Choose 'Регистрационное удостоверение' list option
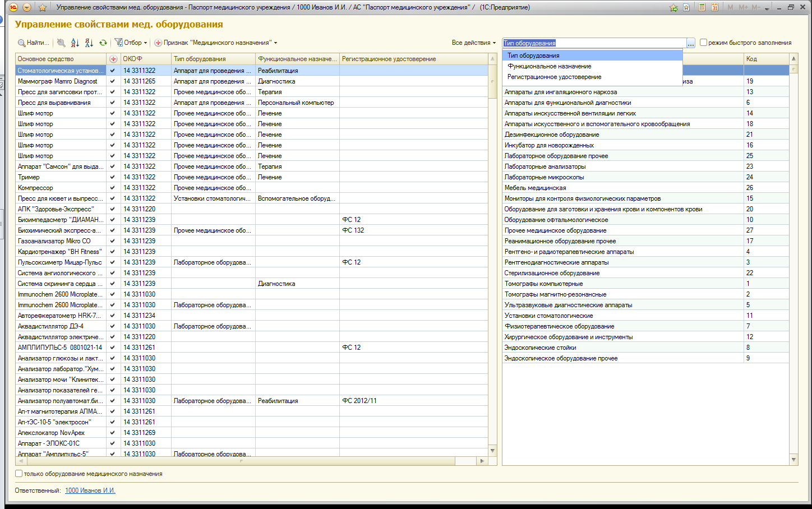Viewport: 812px width, 509px height. click(554, 77)
